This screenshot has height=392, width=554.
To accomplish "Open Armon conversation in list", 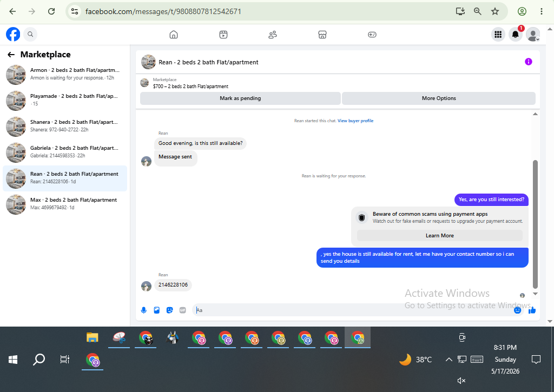I will pos(65,75).
